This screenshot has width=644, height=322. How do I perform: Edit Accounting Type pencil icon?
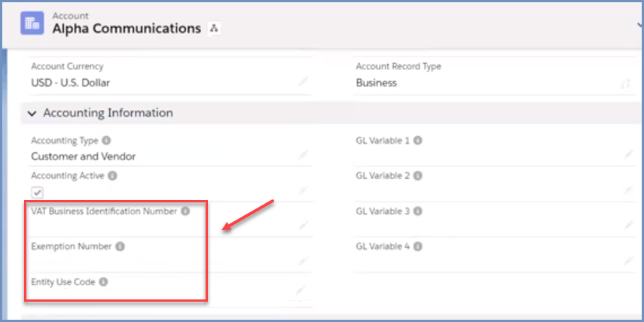tap(303, 155)
